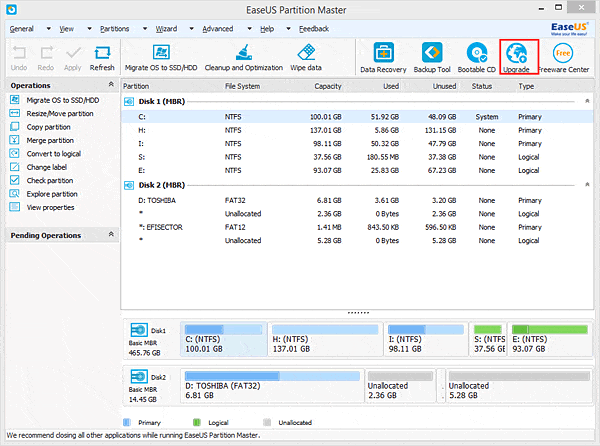Choose Copy partition operation
Image resolution: width=600 pixels, height=446 pixels.
tap(48, 127)
